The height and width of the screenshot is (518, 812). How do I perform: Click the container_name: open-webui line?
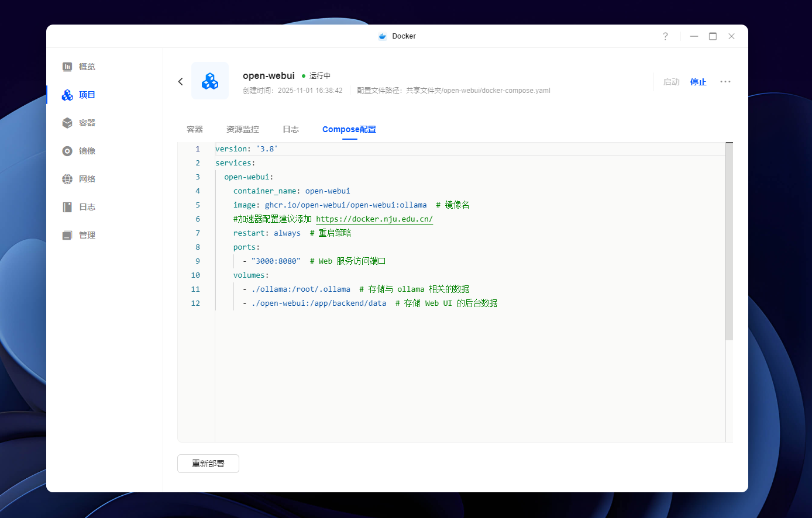click(x=291, y=191)
